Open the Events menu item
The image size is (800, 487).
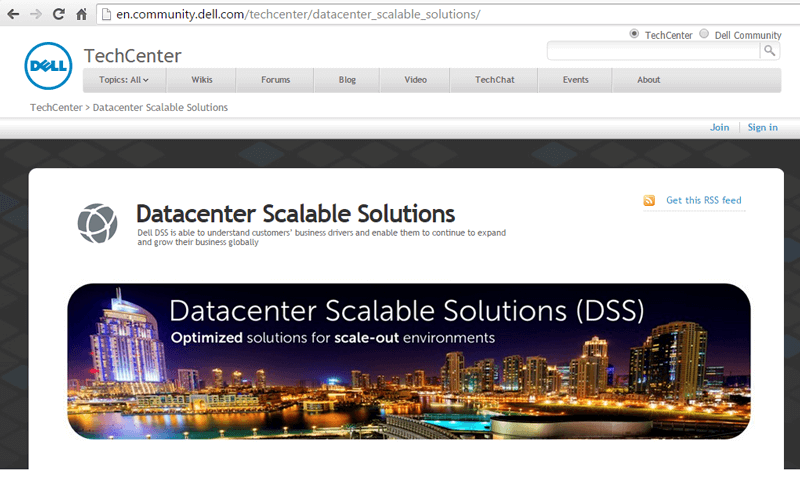pyautogui.click(x=576, y=80)
